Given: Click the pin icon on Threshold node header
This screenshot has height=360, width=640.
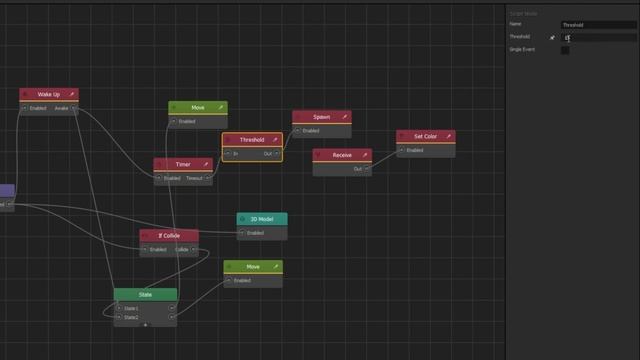Looking at the screenshot, I should click(x=275, y=140).
